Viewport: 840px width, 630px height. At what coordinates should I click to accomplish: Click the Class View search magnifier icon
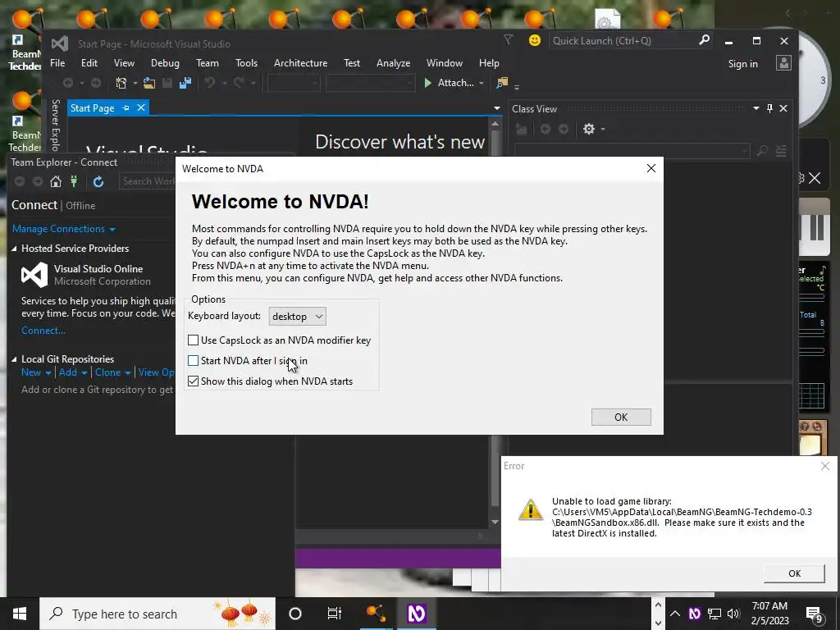point(762,151)
